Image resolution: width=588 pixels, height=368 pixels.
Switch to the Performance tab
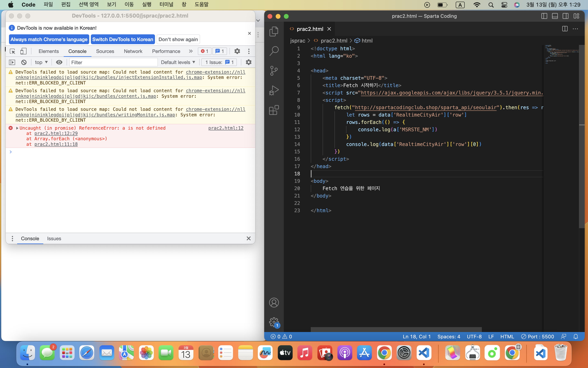tap(166, 51)
